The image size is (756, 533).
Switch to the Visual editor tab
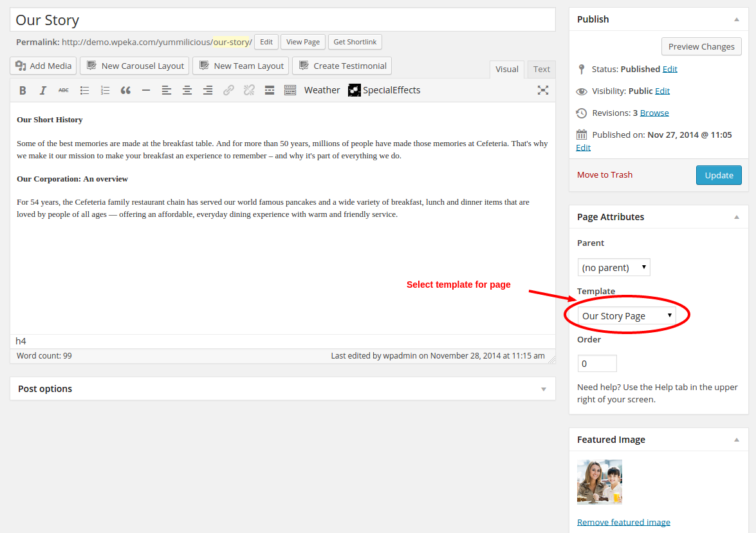tap(507, 70)
